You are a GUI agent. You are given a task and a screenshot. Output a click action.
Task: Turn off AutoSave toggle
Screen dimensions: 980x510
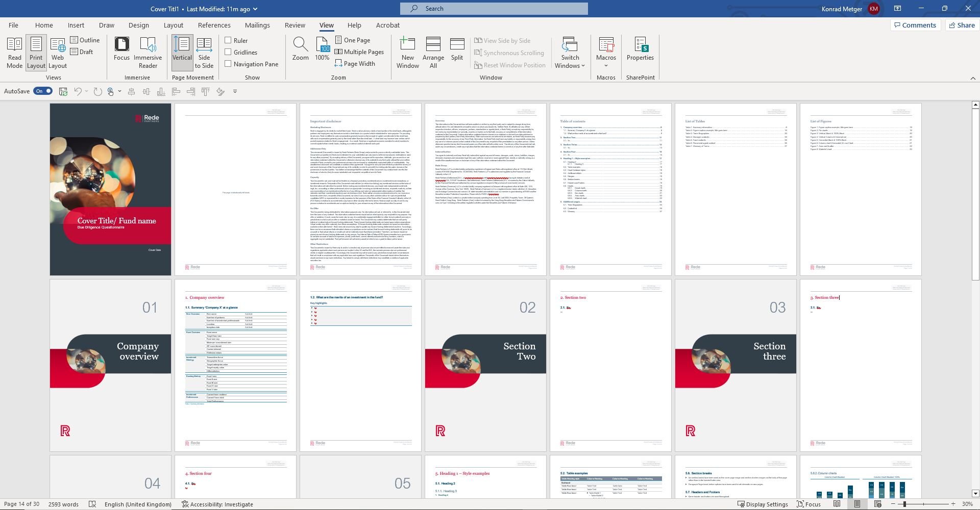click(43, 91)
